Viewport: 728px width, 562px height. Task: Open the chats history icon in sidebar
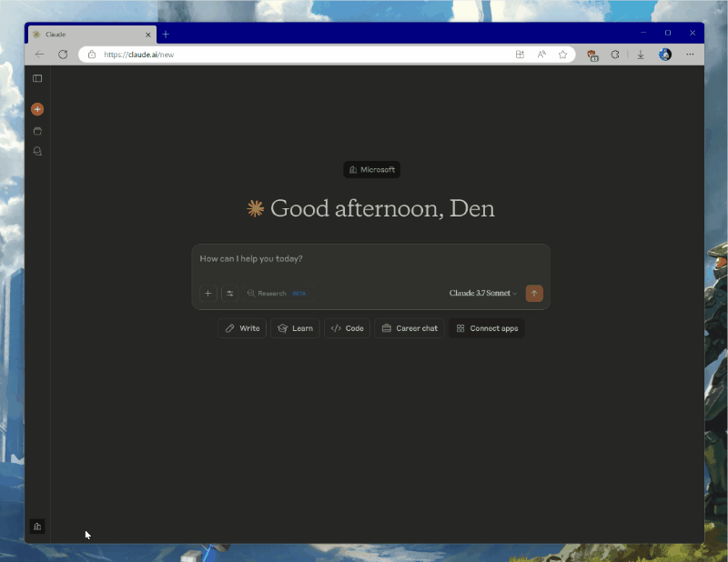(x=37, y=151)
